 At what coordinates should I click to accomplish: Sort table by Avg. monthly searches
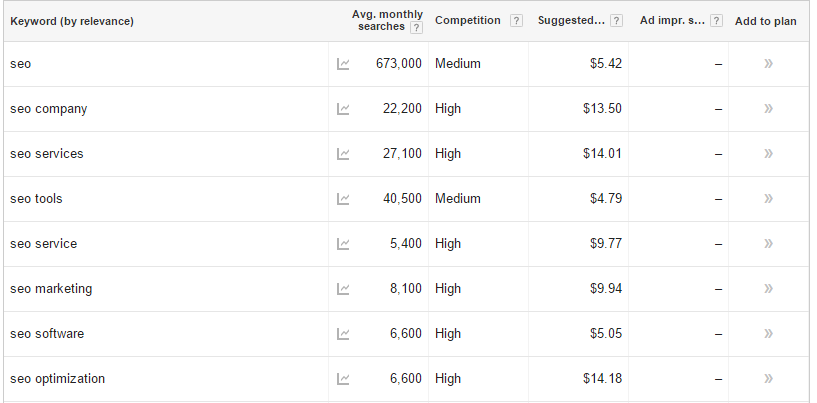pos(387,20)
